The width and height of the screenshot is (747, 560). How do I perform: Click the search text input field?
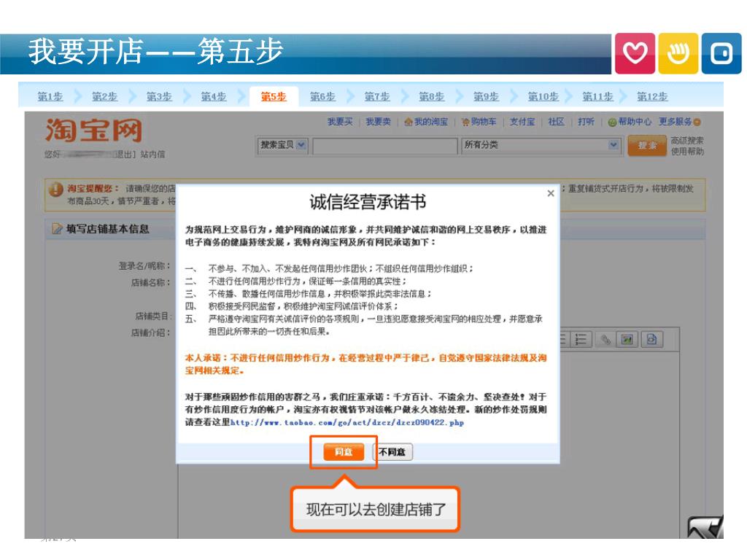coord(385,146)
